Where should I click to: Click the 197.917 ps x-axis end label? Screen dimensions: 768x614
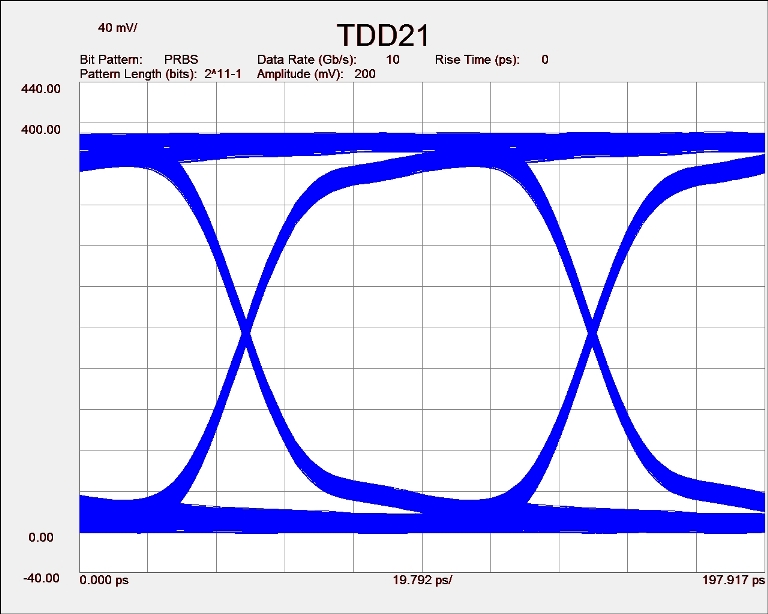tap(733, 580)
